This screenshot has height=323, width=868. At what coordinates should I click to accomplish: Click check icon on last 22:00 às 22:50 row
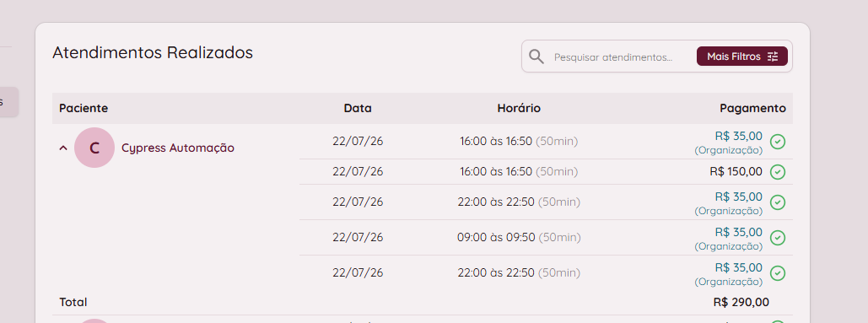pos(778,273)
